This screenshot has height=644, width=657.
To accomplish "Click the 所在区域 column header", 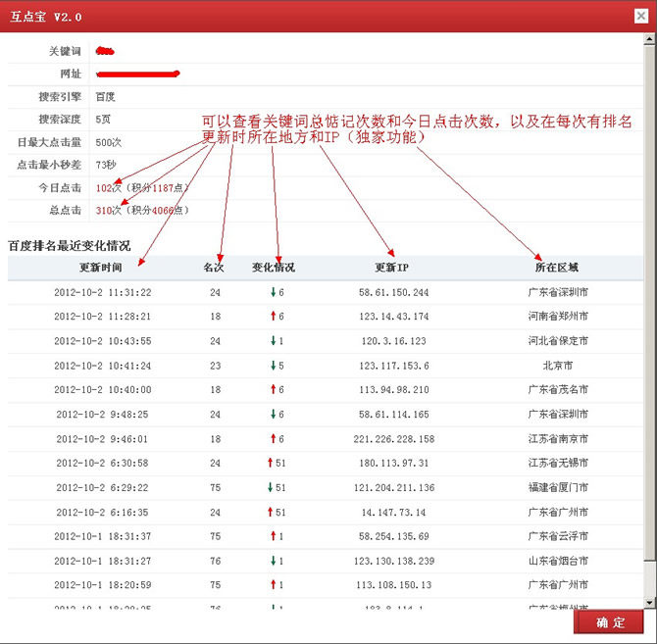I will (556, 267).
